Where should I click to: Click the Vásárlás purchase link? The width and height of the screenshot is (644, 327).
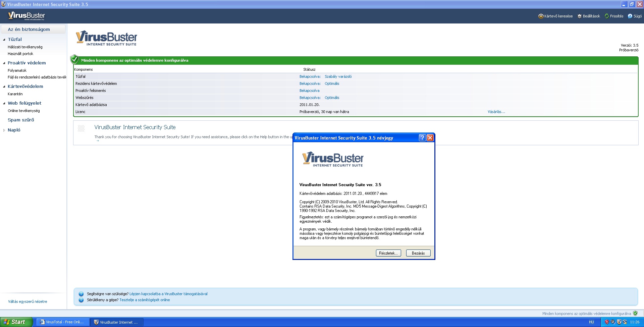click(x=496, y=112)
